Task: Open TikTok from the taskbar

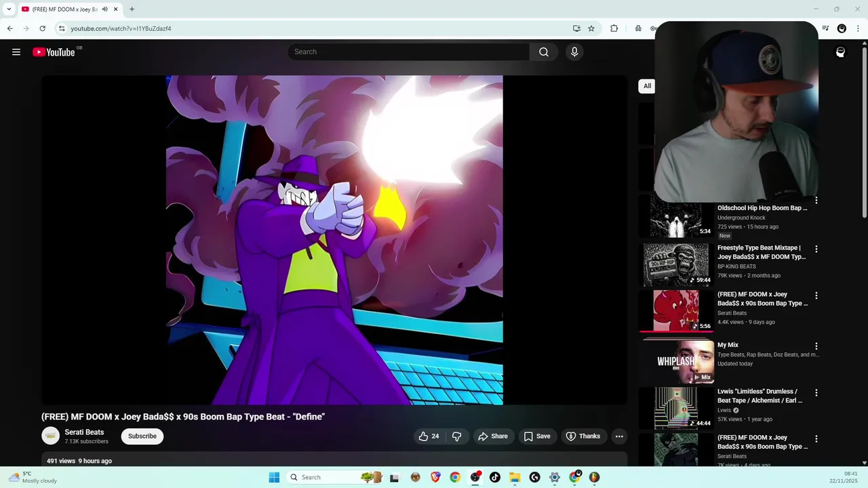Action: (x=494, y=477)
